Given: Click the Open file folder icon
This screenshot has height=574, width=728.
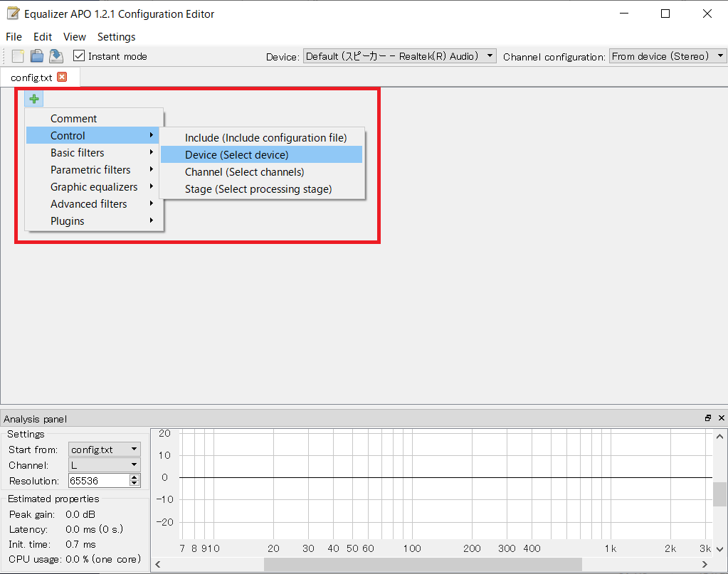Looking at the screenshot, I should (x=37, y=56).
